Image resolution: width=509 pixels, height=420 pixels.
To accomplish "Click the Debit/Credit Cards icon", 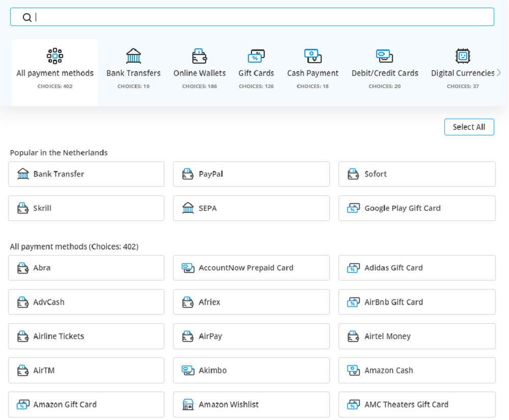I will click(385, 56).
